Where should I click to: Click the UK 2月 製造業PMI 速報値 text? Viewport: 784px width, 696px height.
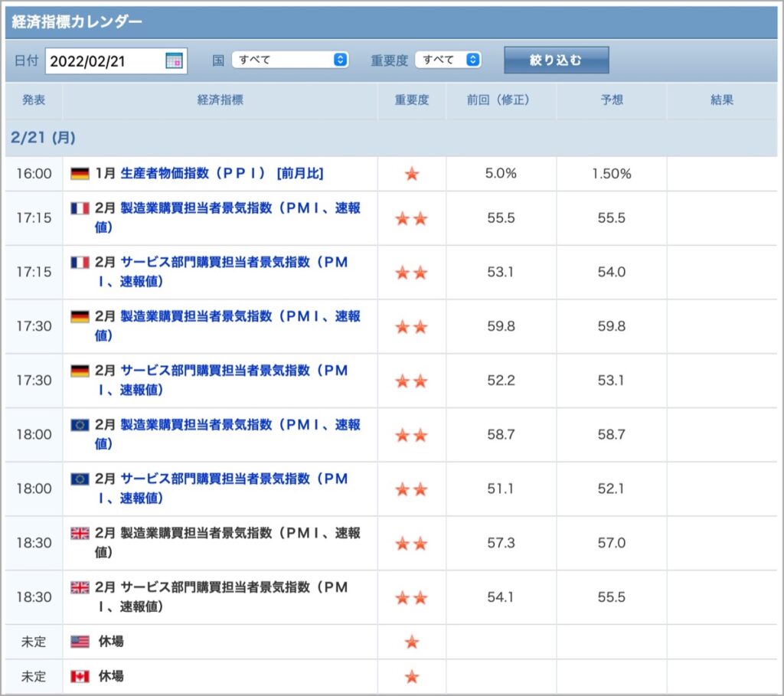pos(227,543)
